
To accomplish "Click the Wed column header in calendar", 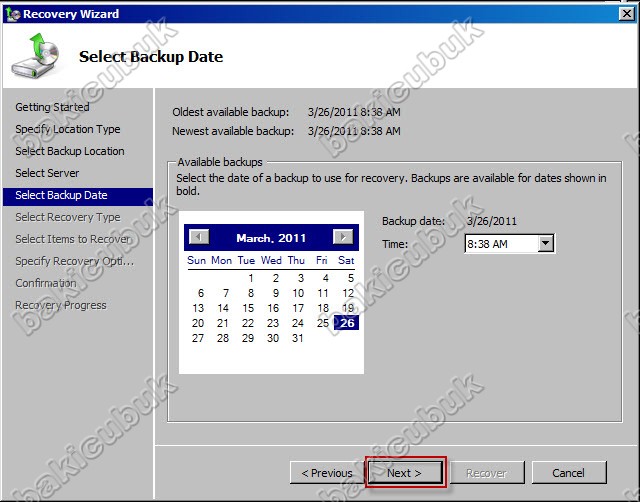I will pos(271,260).
